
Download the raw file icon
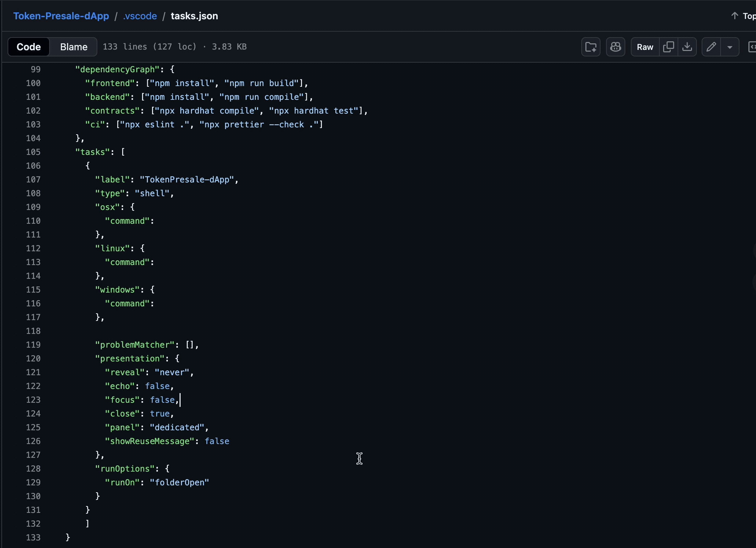pos(687,47)
